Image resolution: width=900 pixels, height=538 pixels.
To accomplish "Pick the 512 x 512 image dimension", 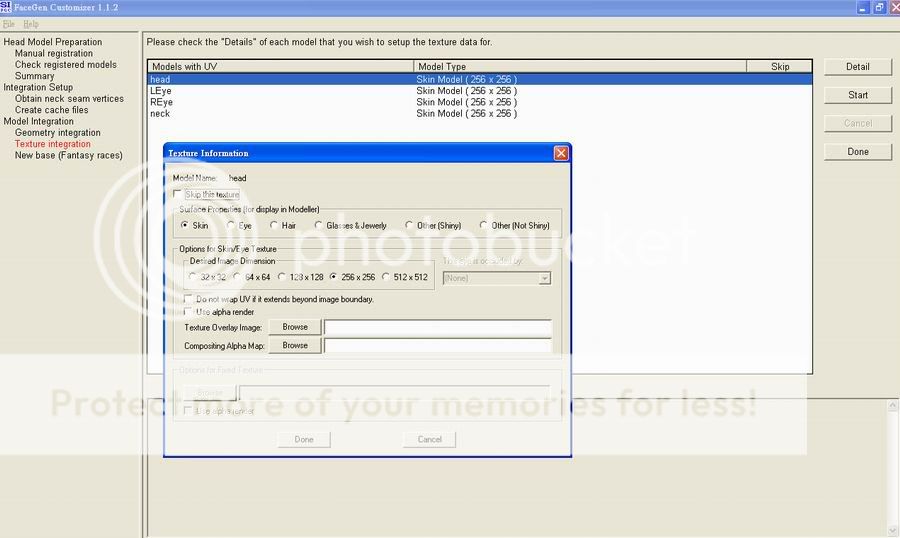I will [x=386, y=277].
